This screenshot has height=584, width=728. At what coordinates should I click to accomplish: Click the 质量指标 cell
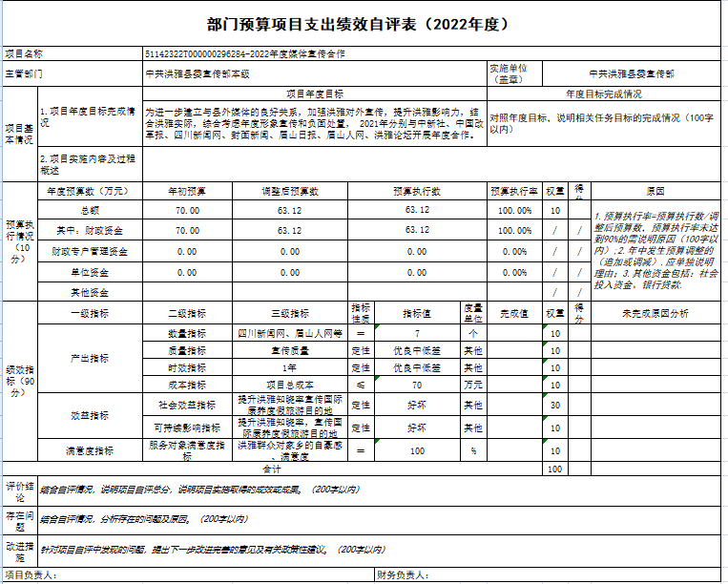(x=187, y=350)
